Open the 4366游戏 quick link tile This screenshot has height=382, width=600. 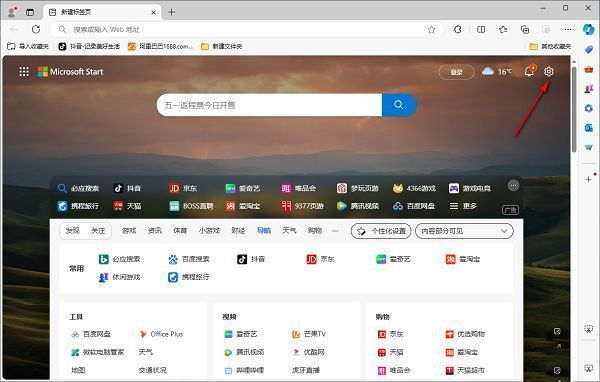click(x=414, y=188)
